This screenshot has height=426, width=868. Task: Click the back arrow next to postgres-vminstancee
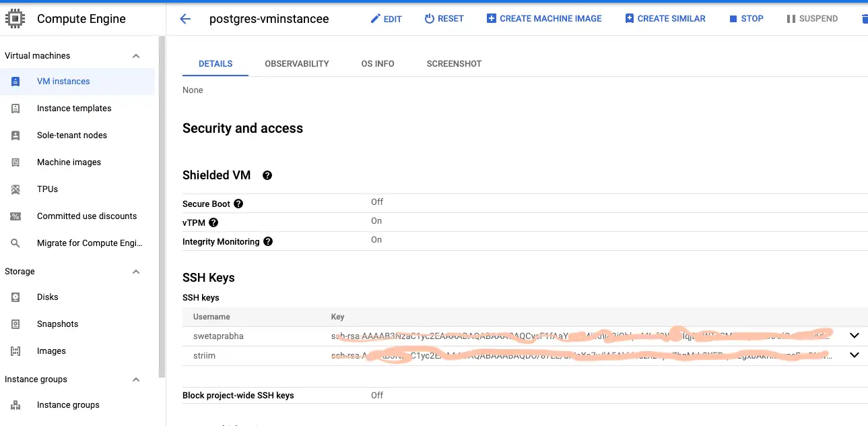tap(185, 19)
